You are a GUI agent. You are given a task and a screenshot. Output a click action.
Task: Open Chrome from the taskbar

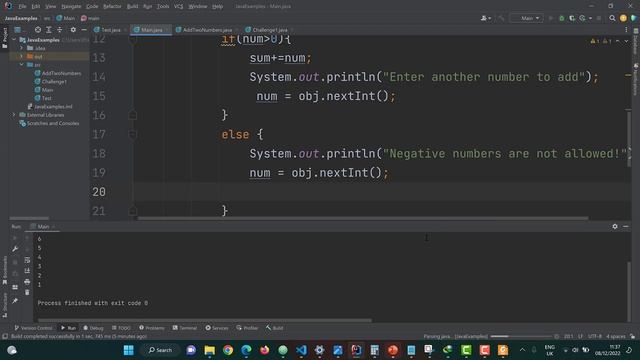[228, 350]
